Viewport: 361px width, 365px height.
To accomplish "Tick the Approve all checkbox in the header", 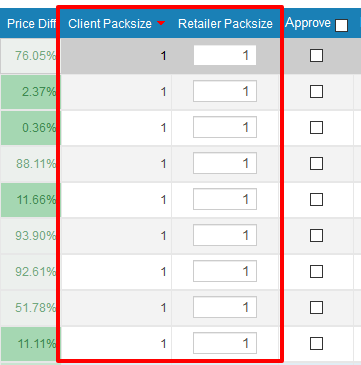I will 342,26.
